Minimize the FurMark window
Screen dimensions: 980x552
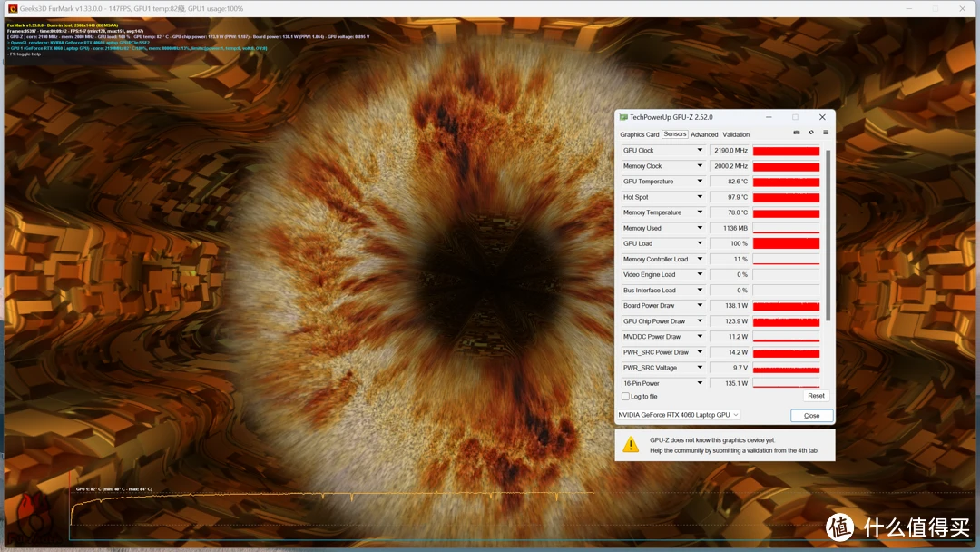pos(910,8)
